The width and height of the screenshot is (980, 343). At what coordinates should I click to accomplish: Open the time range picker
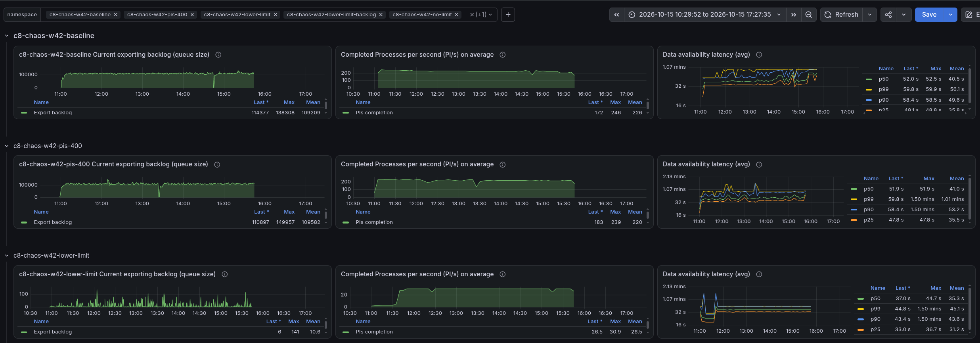(x=705, y=15)
